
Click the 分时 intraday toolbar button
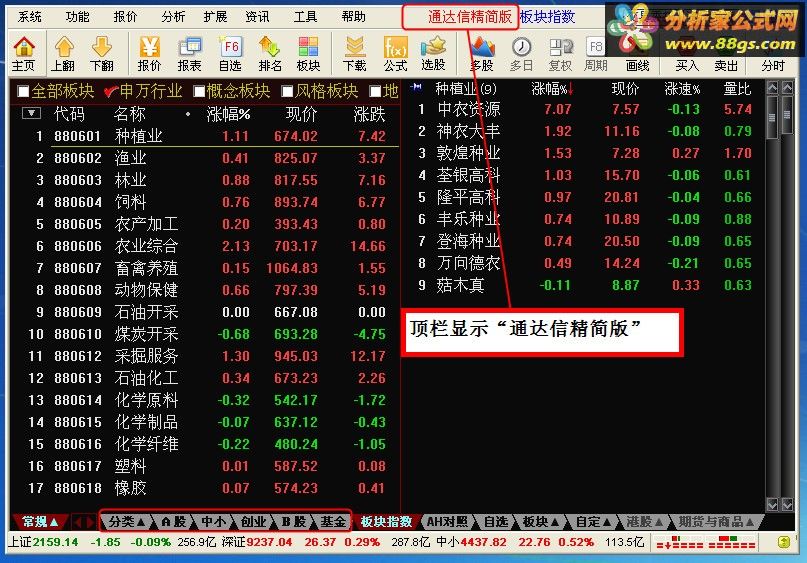(x=773, y=65)
